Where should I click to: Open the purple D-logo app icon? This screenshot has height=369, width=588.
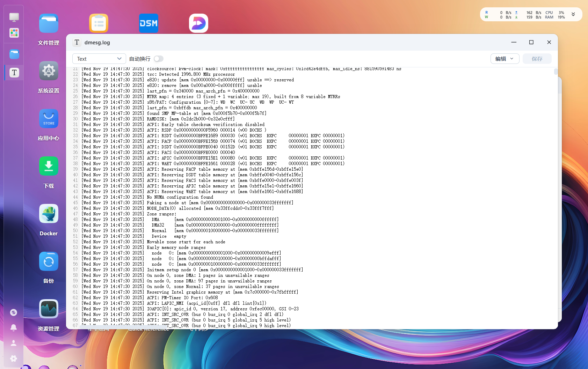coord(198,23)
